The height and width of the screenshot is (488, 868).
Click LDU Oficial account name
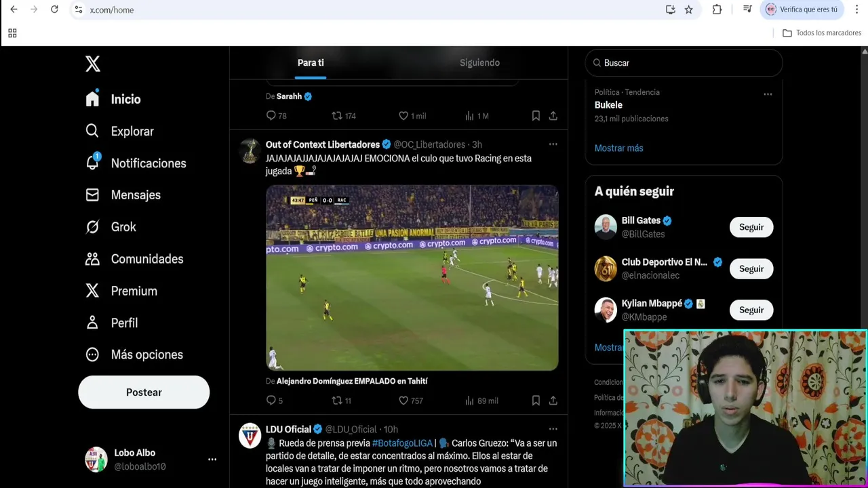click(x=288, y=429)
